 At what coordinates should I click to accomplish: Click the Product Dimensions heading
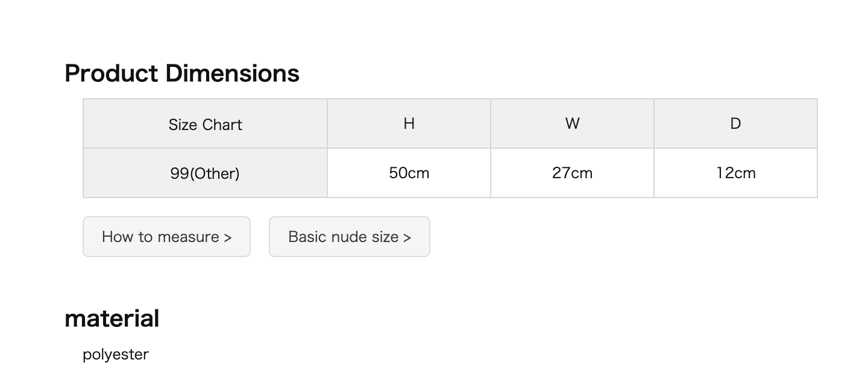182,73
